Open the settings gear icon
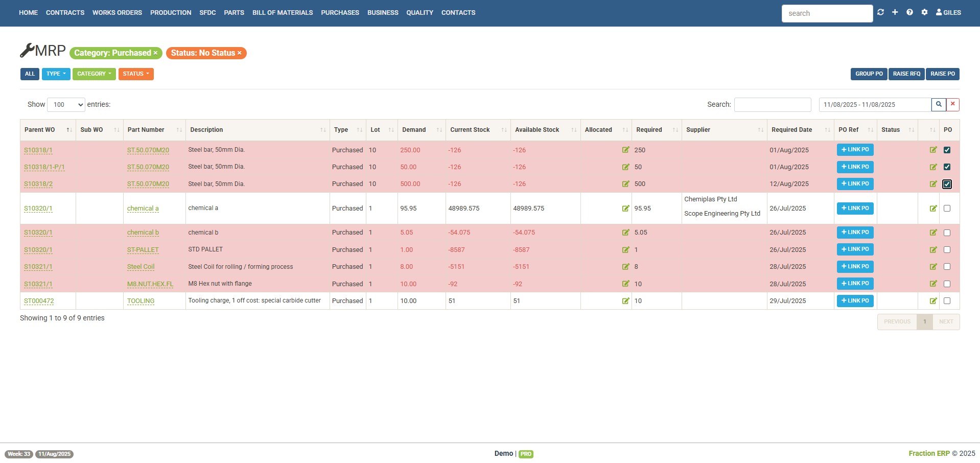 (924, 12)
